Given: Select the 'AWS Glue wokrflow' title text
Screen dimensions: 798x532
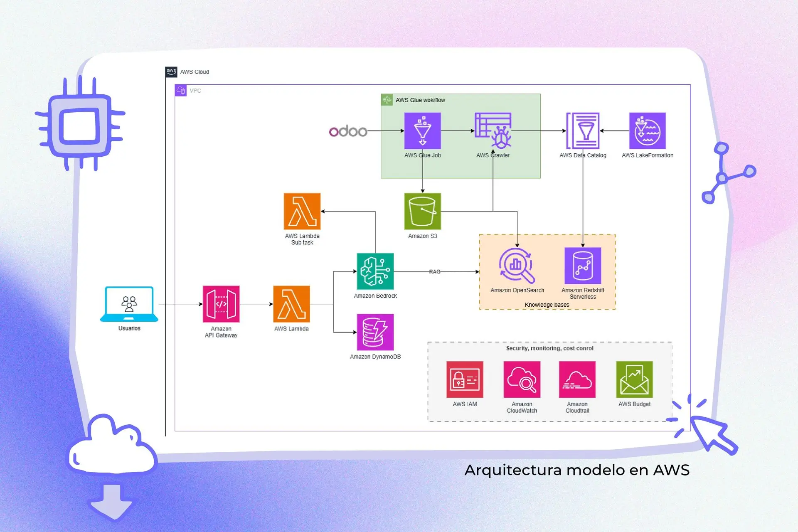Looking at the screenshot, I should pos(420,100).
